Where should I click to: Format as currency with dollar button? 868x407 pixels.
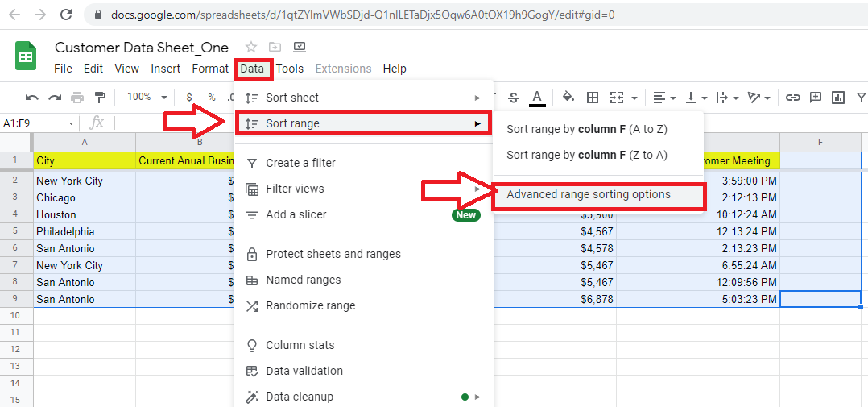point(189,98)
